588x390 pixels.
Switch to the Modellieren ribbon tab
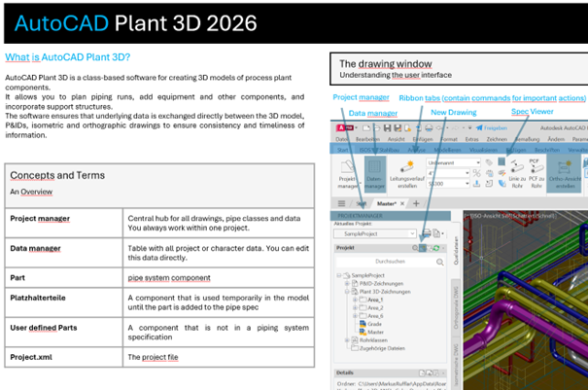click(447, 150)
